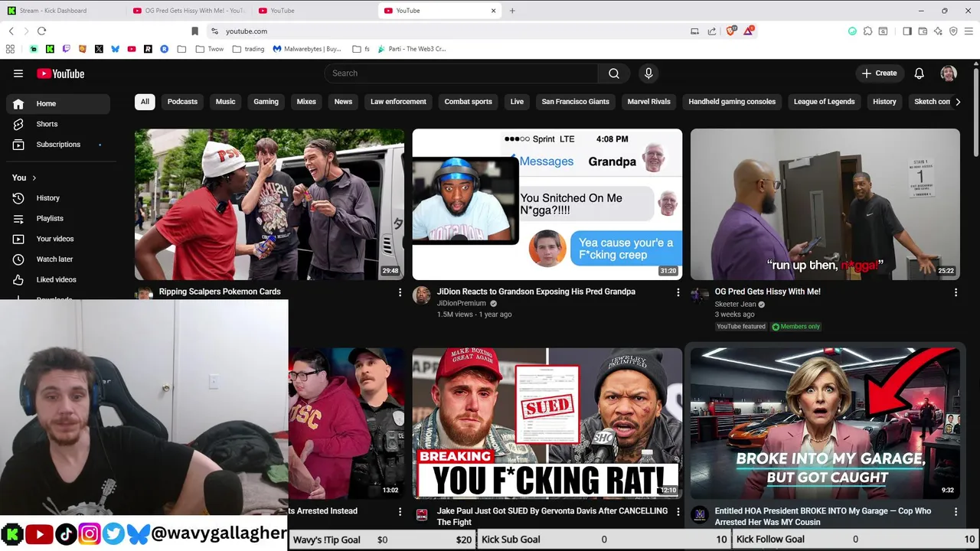Open Shorts in sidebar

tap(58, 124)
